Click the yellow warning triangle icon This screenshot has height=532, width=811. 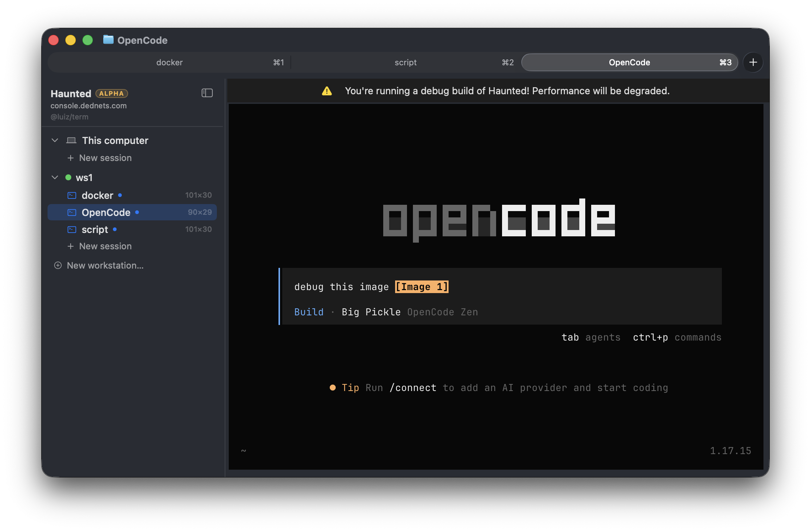pos(327,91)
